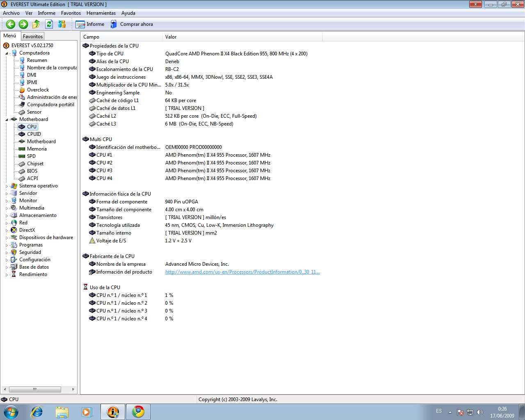Open the Favoritos menu in the menu bar
525x420 pixels.
[71, 13]
